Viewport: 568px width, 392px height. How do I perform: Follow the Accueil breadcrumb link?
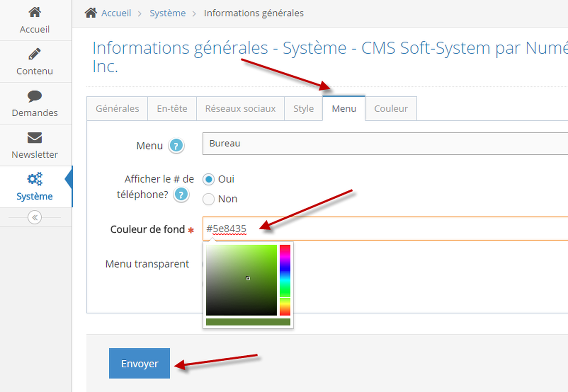click(x=116, y=13)
